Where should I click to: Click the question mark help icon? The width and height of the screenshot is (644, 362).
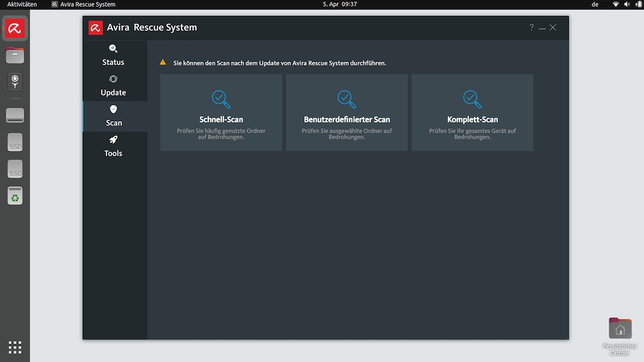pyautogui.click(x=531, y=27)
